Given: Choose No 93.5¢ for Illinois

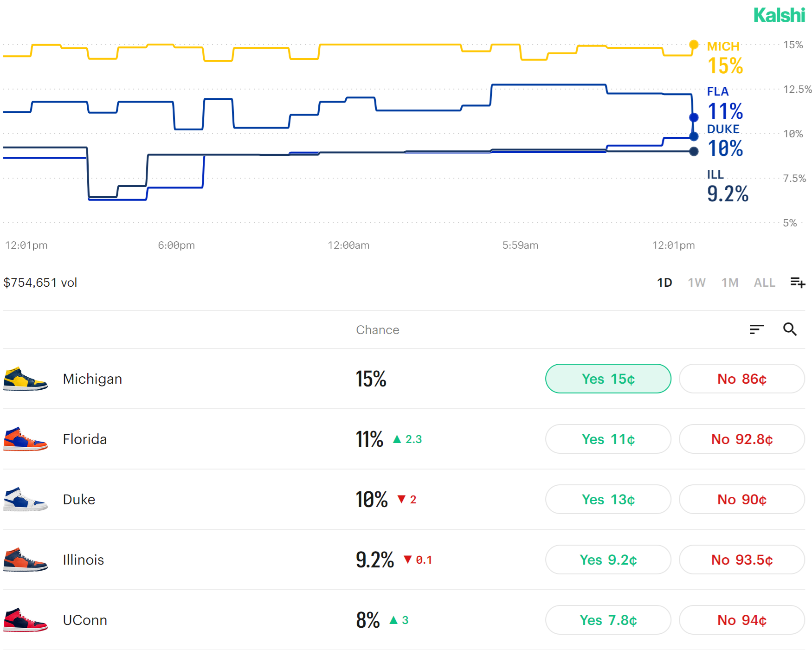Looking at the screenshot, I should pyautogui.click(x=741, y=560).
